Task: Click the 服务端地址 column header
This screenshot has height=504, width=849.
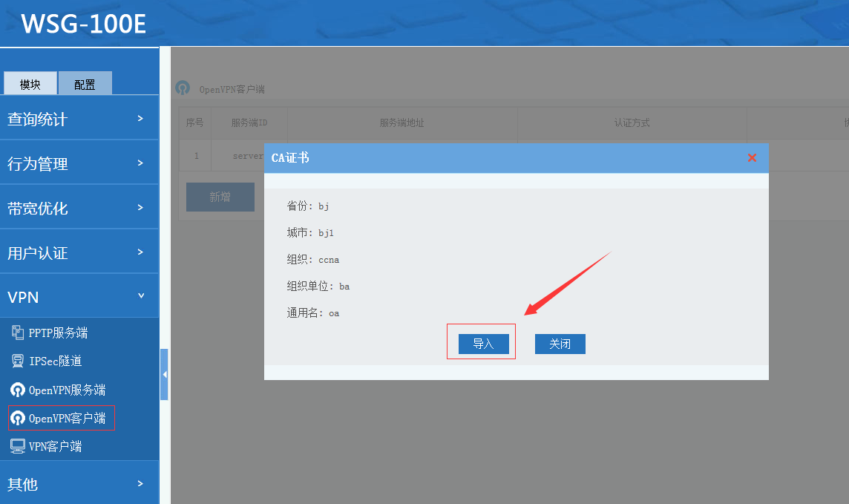Action: click(401, 122)
